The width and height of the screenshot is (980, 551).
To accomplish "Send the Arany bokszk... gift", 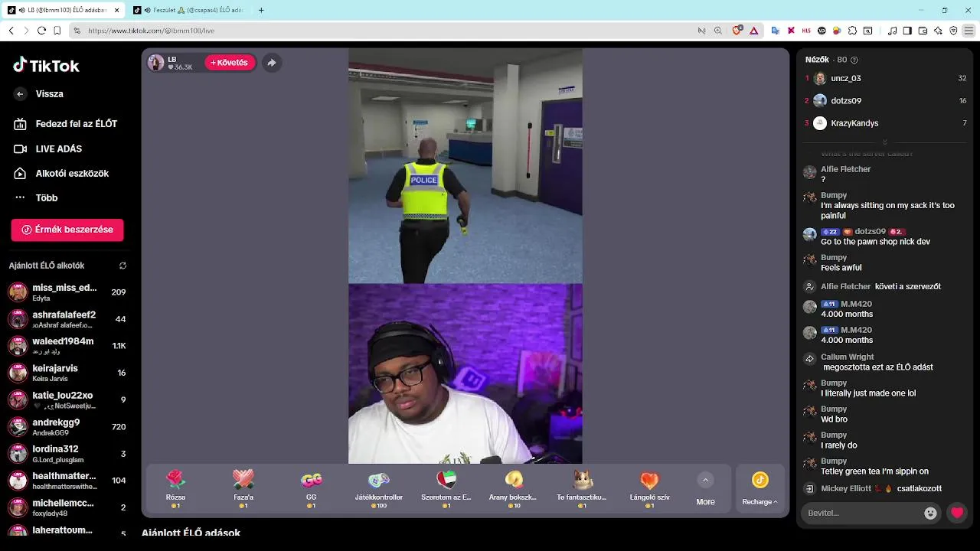I will (x=514, y=489).
